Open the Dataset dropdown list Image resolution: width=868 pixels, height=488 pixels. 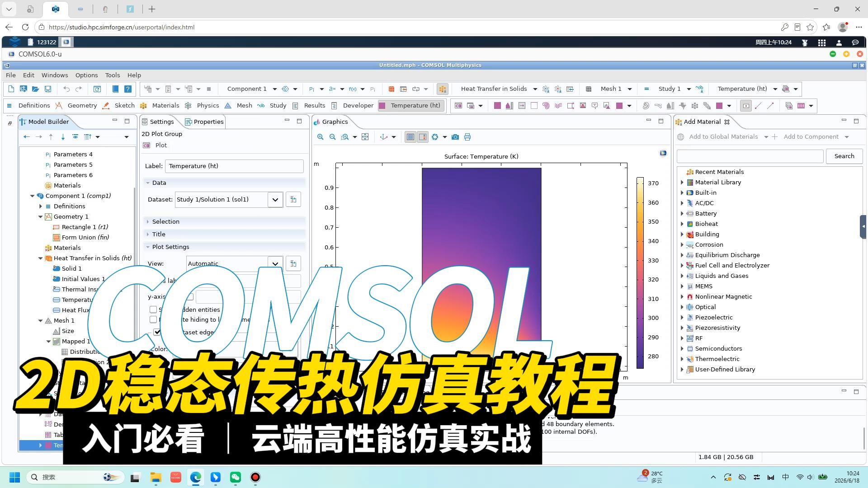275,199
